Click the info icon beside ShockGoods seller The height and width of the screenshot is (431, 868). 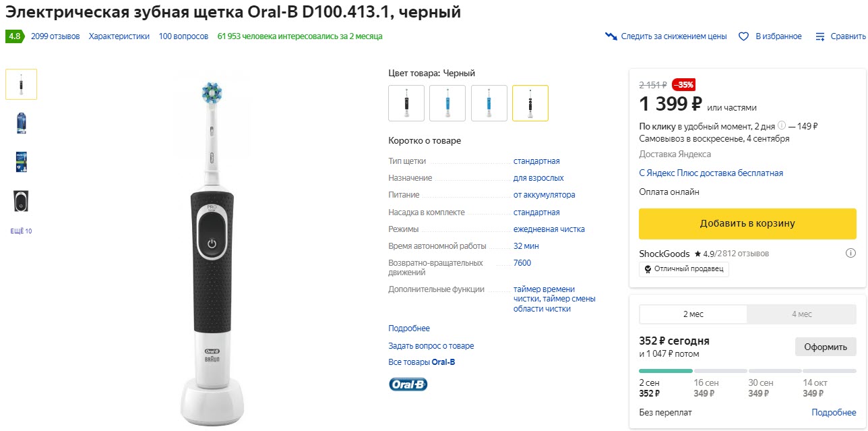pyautogui.click(x=852, y=252)
